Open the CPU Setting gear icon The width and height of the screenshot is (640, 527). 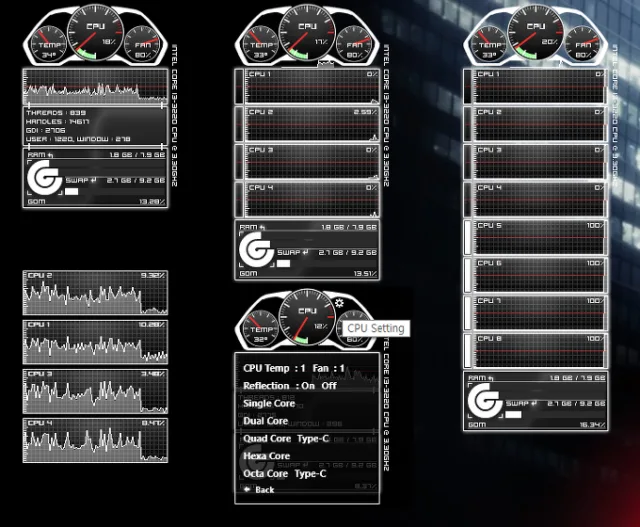tap(339, 303)
